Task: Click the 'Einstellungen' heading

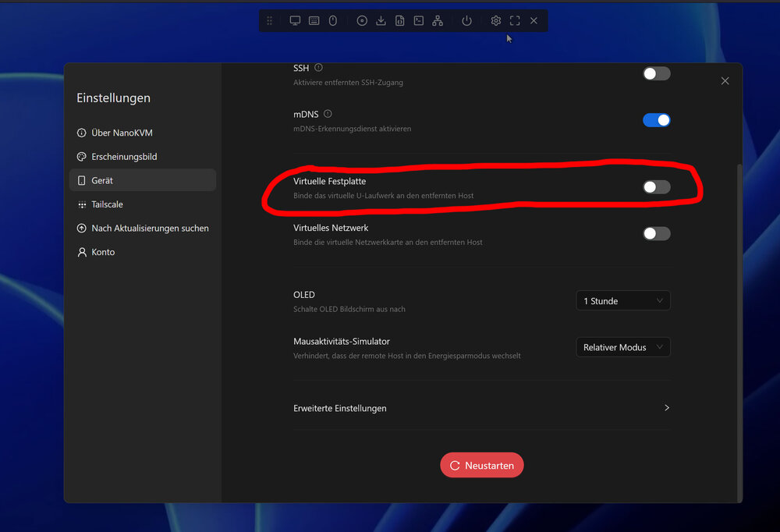Action: click(113, 98)
